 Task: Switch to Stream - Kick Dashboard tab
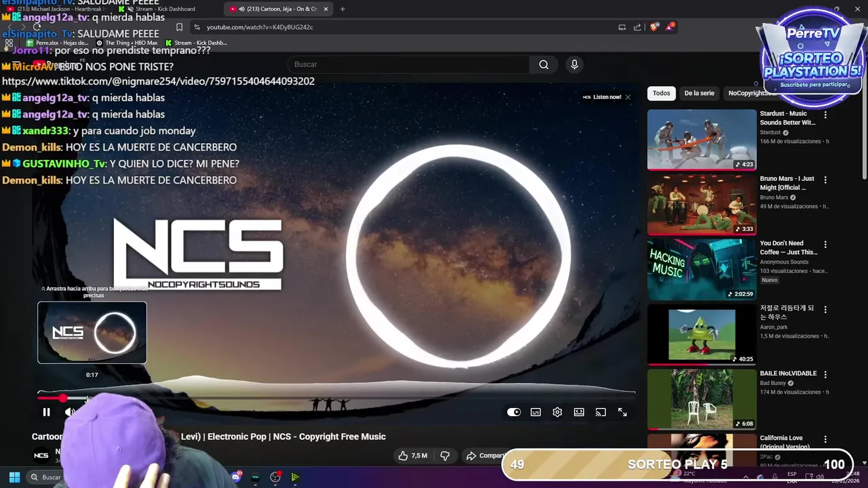[x=166, y=9]
